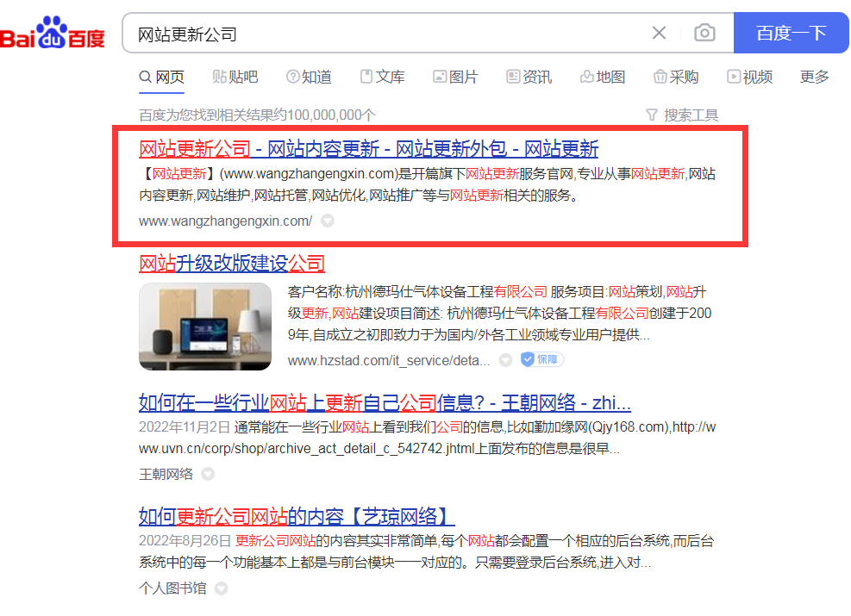Go to the 视频 tab
Viewport: 851px width, 616px height.
749,77
